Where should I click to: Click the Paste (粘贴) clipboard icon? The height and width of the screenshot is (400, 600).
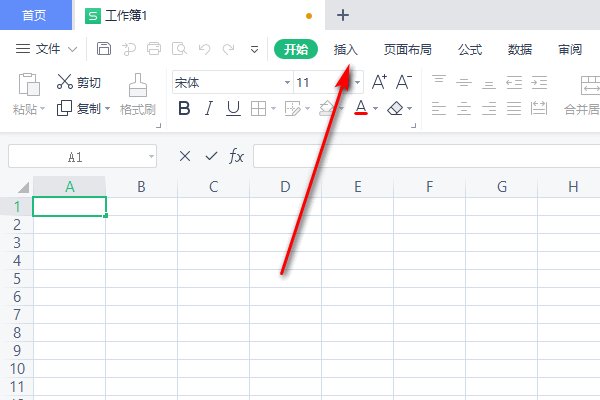[29, 84]
